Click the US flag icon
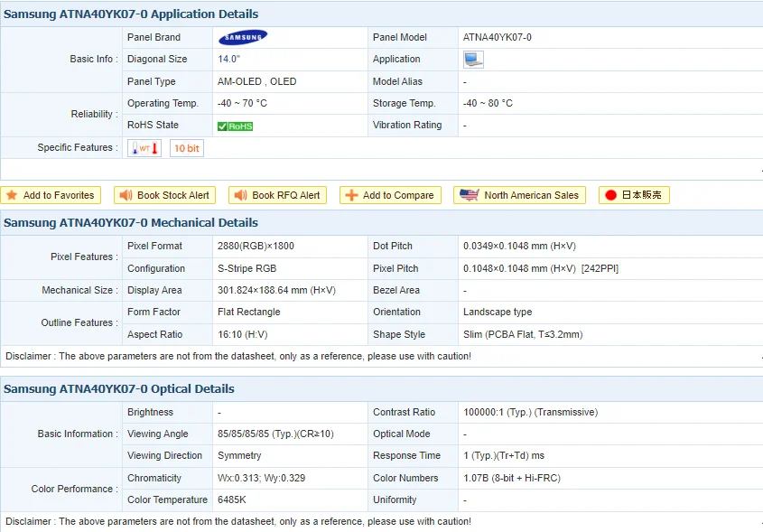Screen dimensions: 763x532 pyautogui.click(x=470, y=195)
